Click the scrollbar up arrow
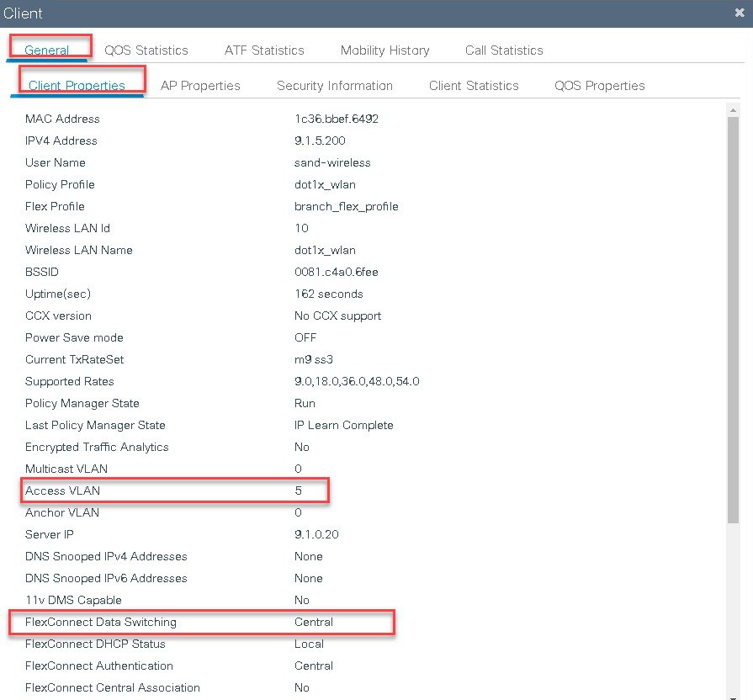The image size is (753, 700). 733,110
